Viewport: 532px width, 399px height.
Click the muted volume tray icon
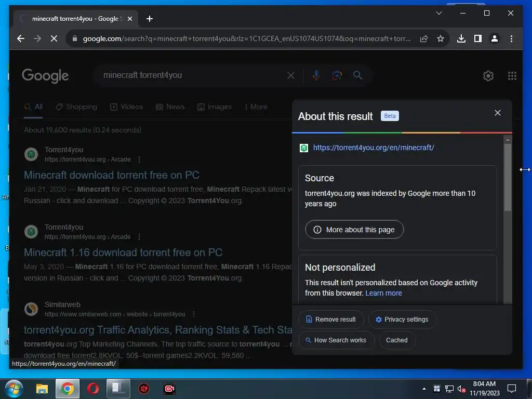(x=461, y=389)
